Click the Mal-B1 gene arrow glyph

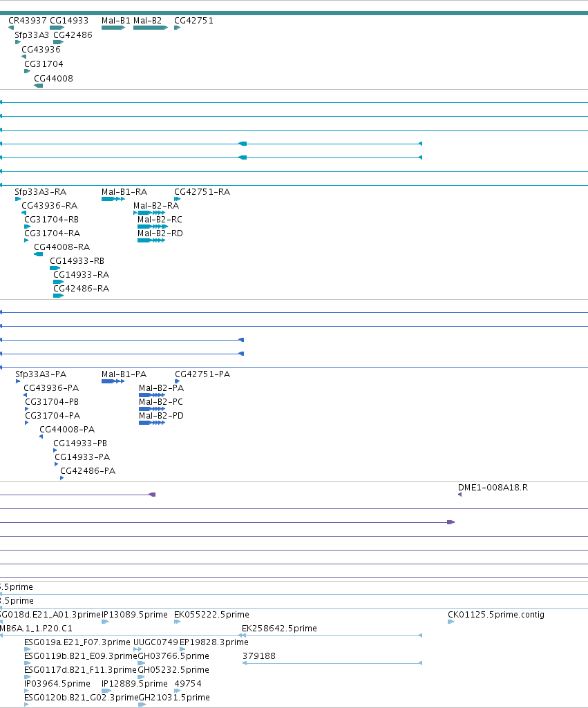tap(113, 28)
